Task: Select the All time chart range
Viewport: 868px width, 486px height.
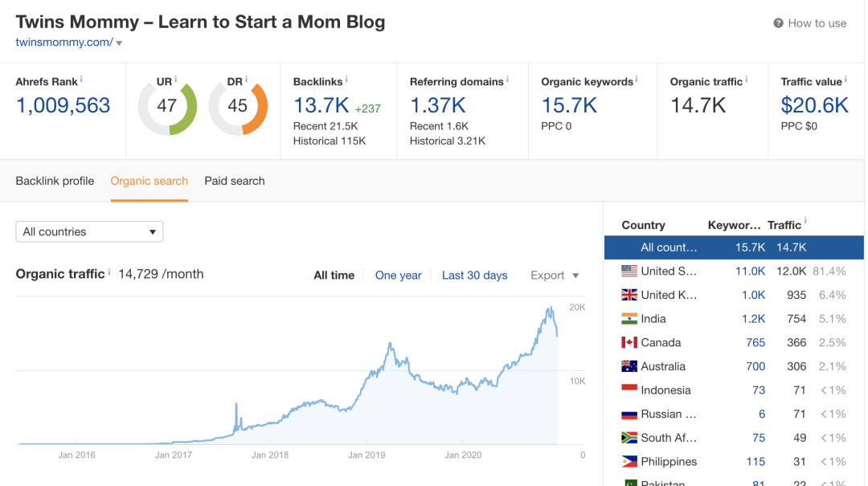Action: pyautogui.click(x=334, y=276)
